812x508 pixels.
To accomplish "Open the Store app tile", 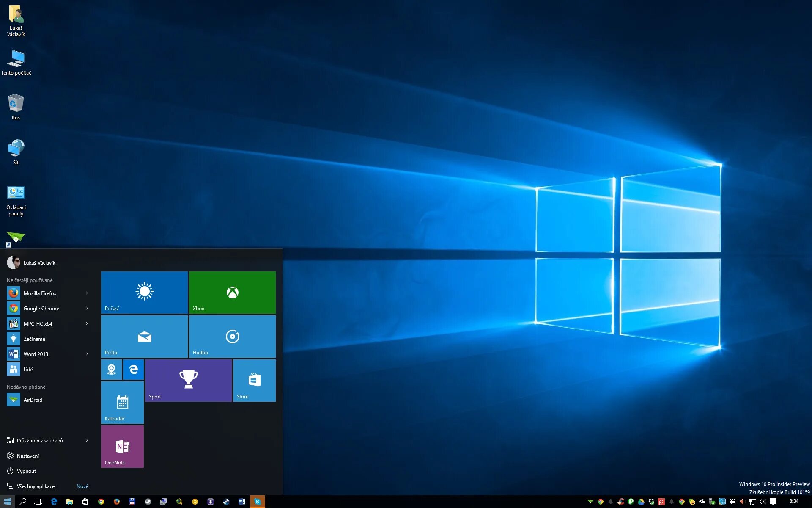I will [254, 380].
